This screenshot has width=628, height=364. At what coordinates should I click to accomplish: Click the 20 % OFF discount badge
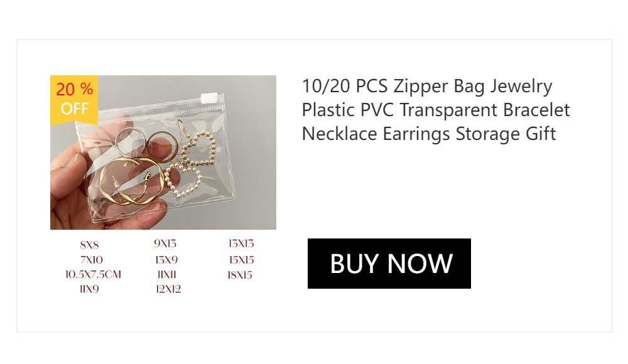(74, 99)
